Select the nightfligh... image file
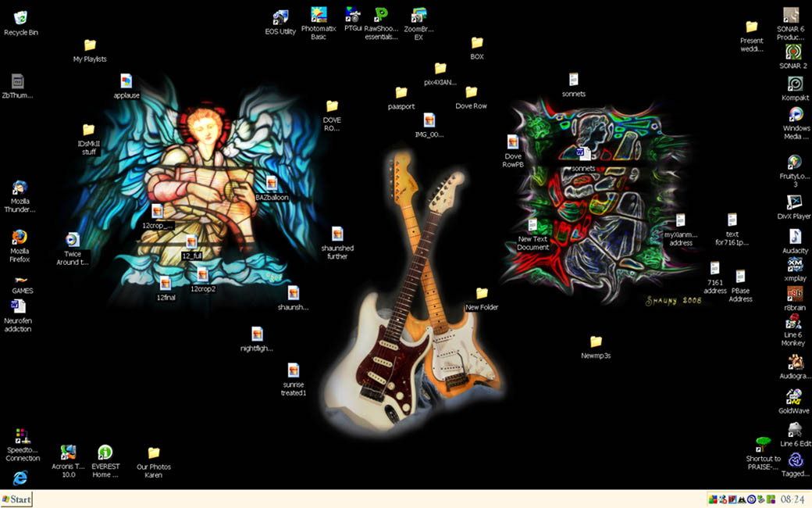 point(257,334)
